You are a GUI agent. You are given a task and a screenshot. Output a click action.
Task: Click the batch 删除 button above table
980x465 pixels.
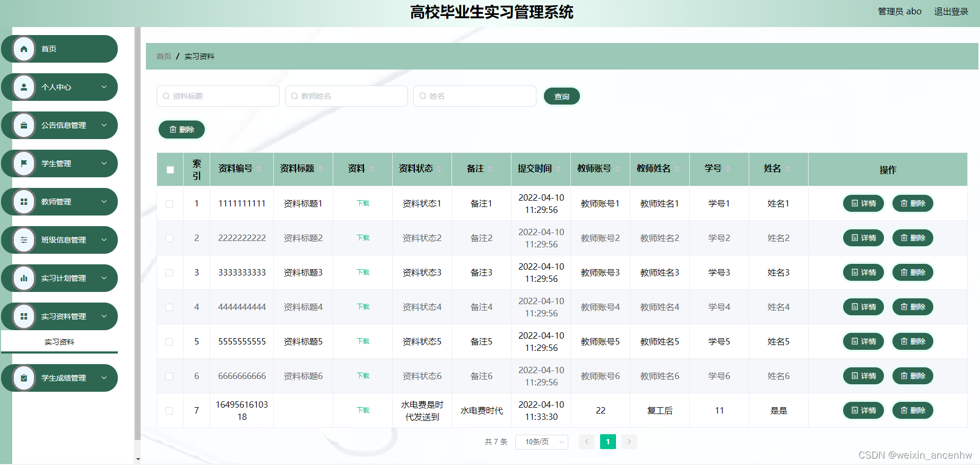point(181,130)
